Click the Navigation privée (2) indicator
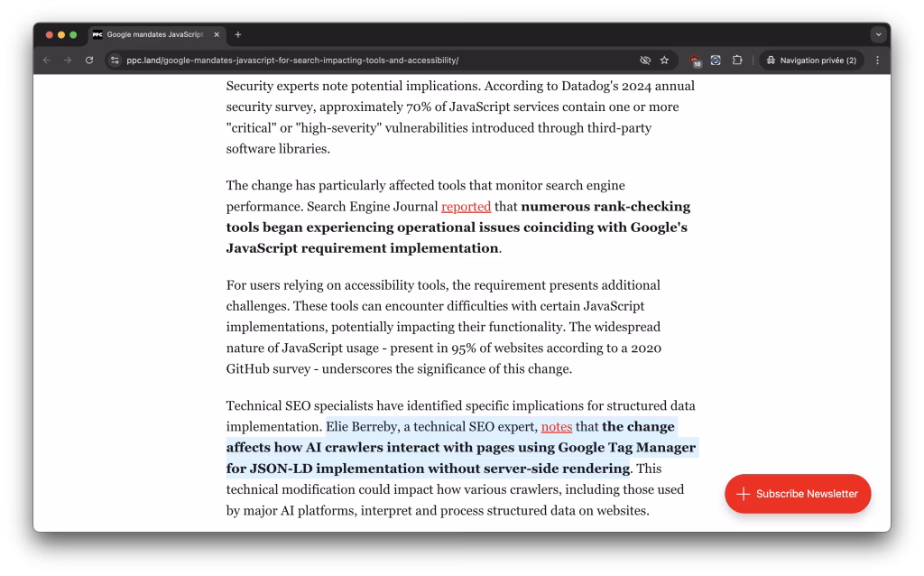Image resolution: width=924 pixels, height=576 pixels. [811, 60]
